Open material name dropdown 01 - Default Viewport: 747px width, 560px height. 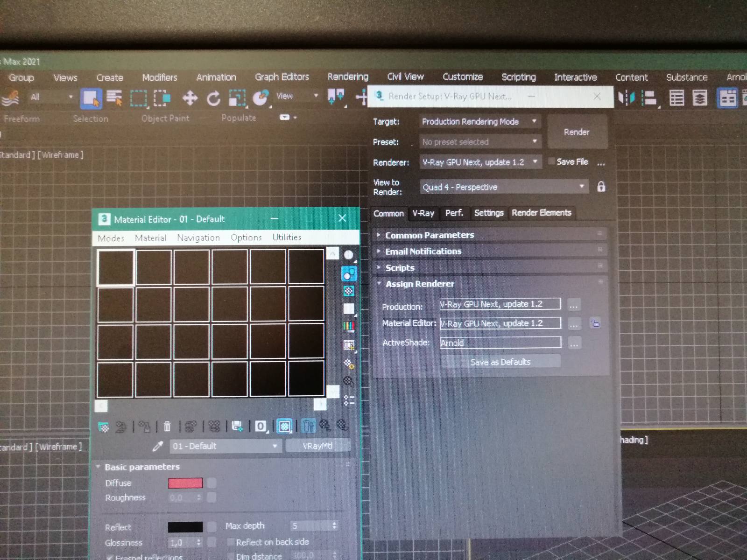225,446
